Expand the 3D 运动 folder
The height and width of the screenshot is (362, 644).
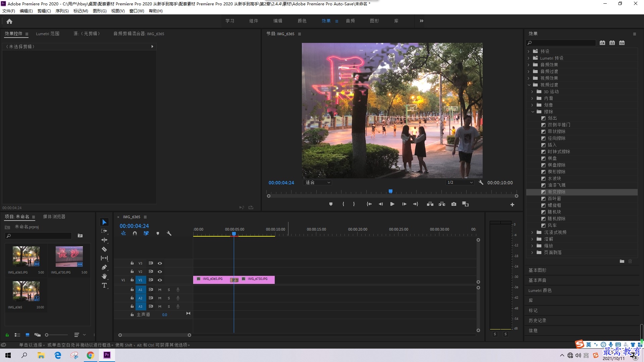coord(532,92)
